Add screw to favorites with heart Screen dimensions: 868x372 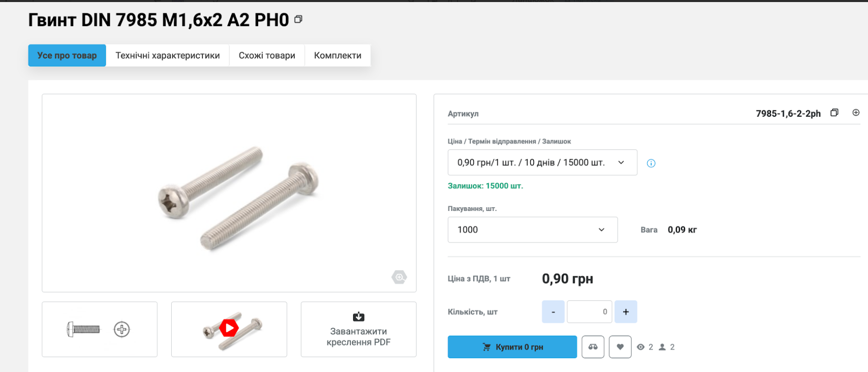click(x=620, y=347)
